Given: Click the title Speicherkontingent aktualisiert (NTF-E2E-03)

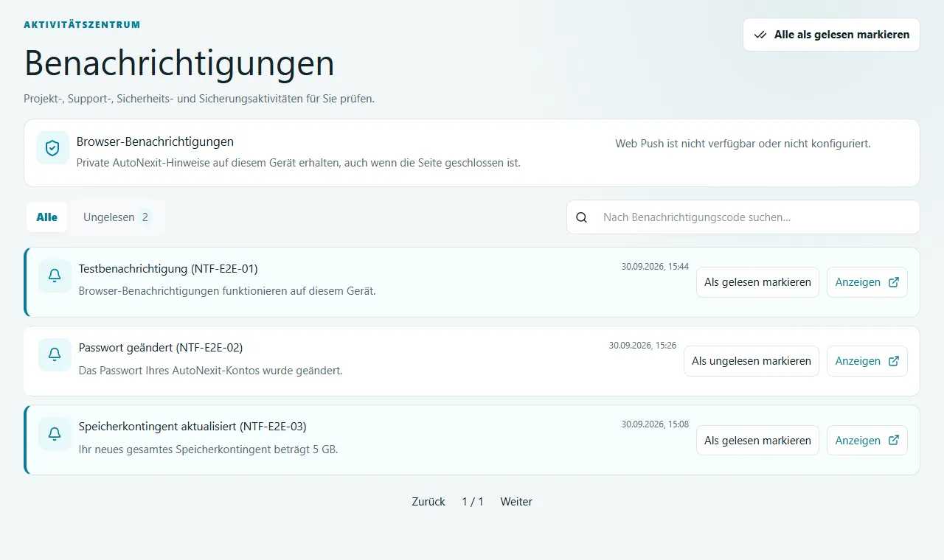Looking at the screenshot, I should tap(192, 427).
